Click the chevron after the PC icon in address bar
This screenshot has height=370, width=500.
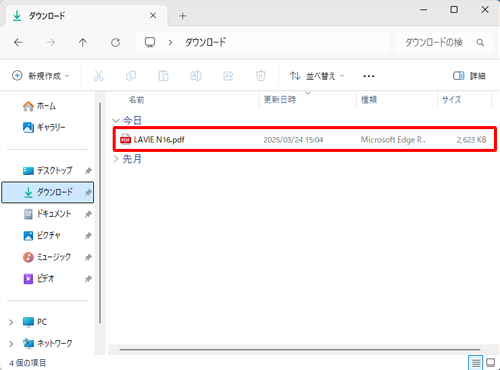click(170, 43)
